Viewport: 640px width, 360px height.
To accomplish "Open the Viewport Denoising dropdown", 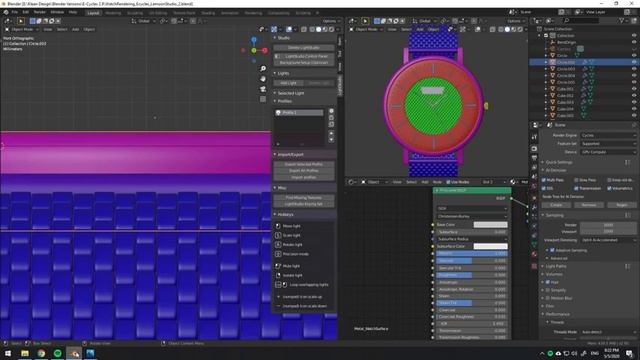I will (608, 240).
